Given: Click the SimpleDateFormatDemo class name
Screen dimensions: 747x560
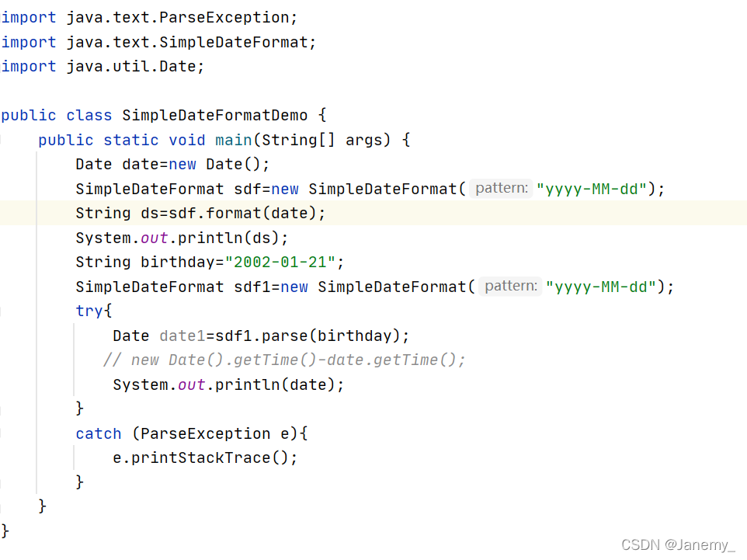Looking at the screenshot, I should 214,115.
